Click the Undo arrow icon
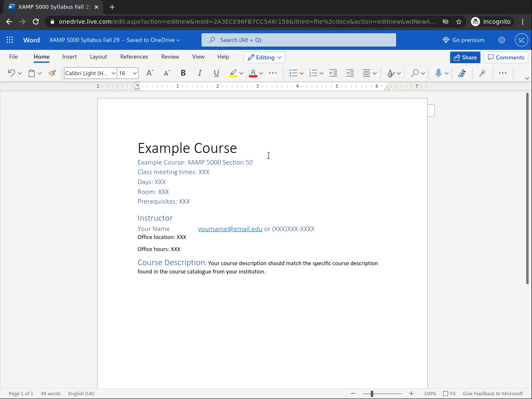 tap(11, 73)
